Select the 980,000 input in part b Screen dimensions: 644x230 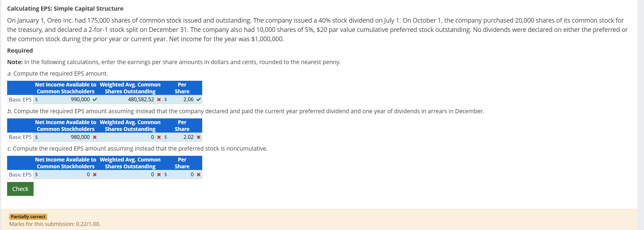(66, 137)
